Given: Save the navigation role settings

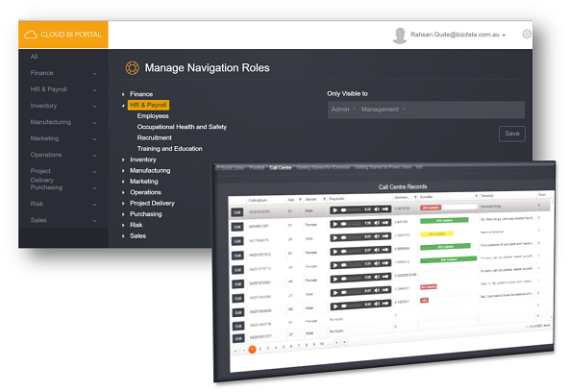Looking at the screenshot, I should point(511,134).
